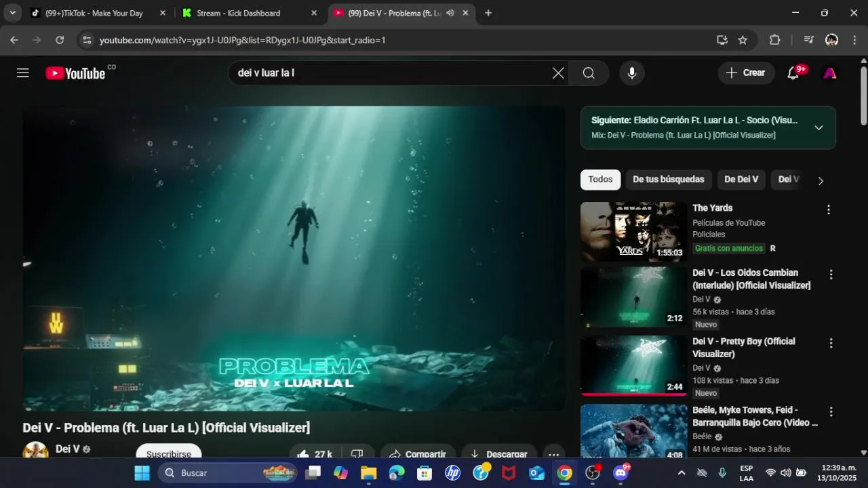The image size is (868, 488).
Task: Close the Kick Dashboard tab
Action: [314, 13]
